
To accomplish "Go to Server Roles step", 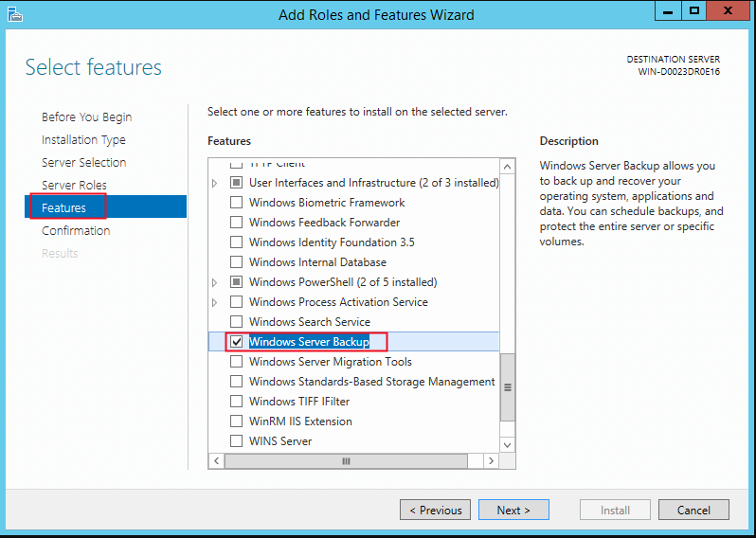I will pyautogui.click(x=74, y=186).
